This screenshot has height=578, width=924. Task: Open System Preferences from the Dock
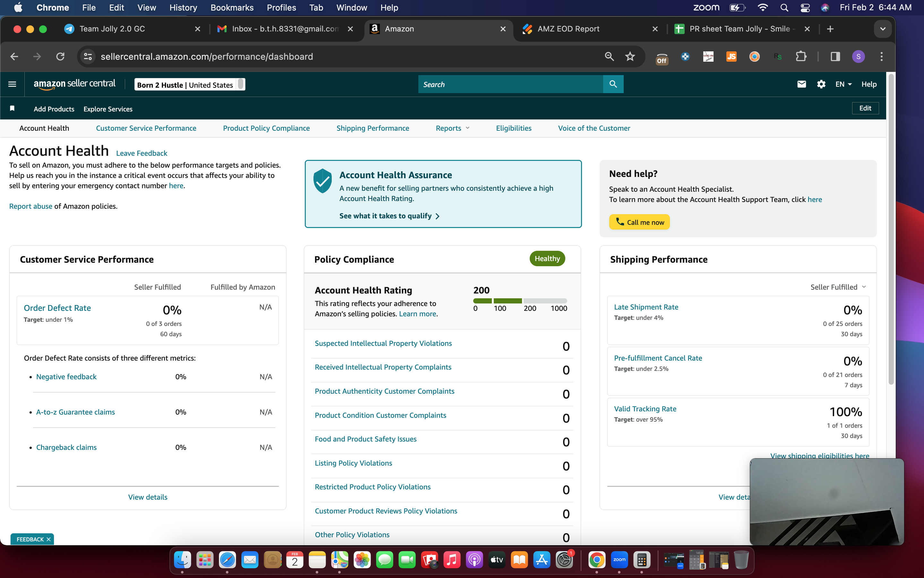click(564, 560)
